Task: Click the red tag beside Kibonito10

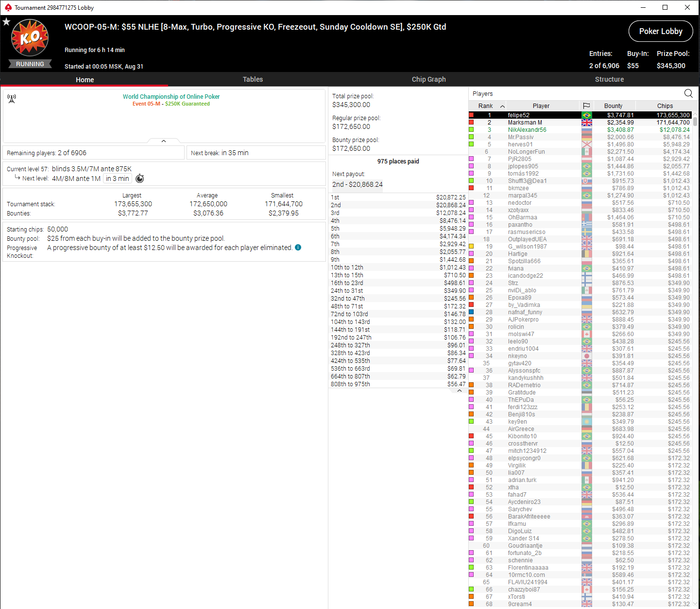Action: (471, 436)
